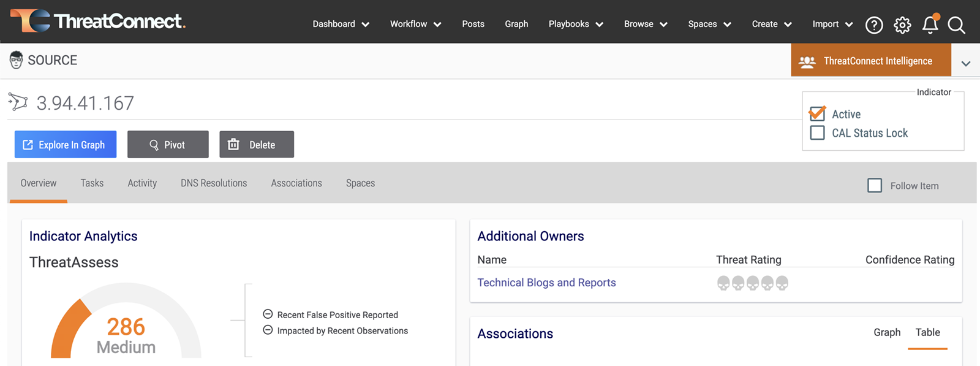
Task: Open search with the magnifier icon
Action: (956, 25)
